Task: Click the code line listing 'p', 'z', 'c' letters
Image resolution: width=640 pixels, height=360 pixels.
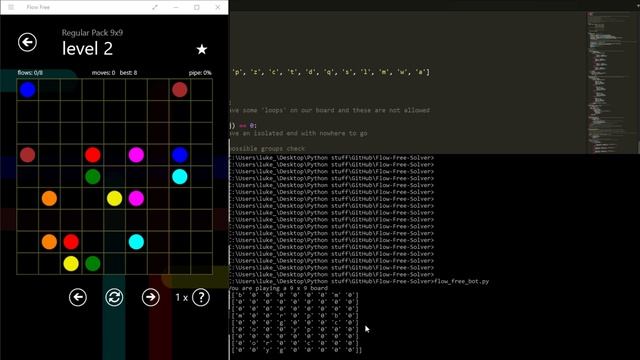Action: tap(331, 72)
